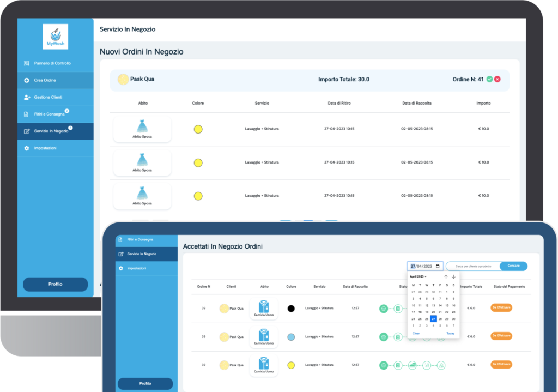The height and width of the screenshot is (392, 558).
Task: Click Clear link in date picker
Action: 416,334
